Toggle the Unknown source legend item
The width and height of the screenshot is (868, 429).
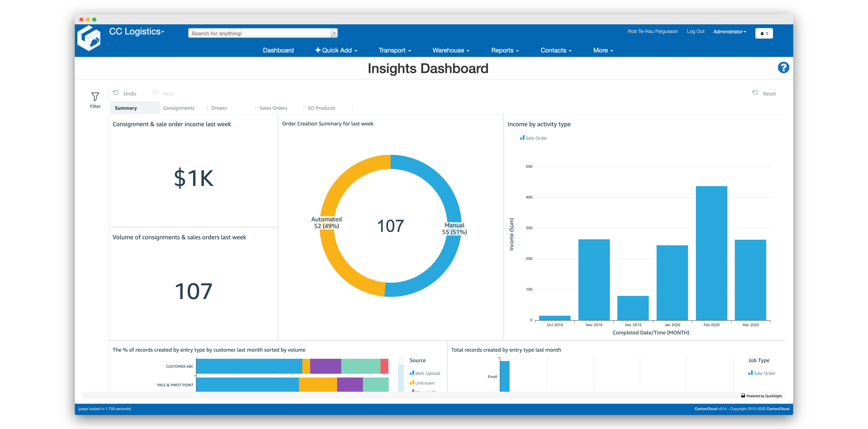point(422,383)
